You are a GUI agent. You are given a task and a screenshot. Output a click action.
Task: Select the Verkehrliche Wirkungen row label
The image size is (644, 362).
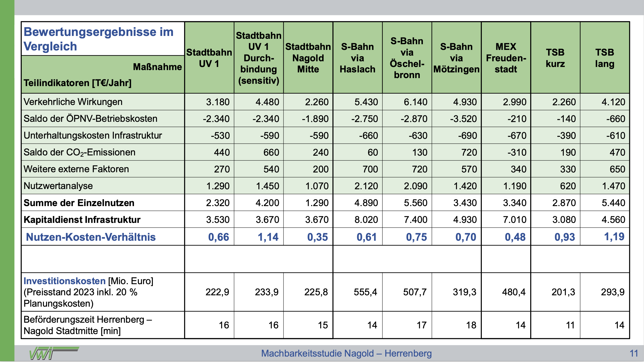[x=73, y=102]
